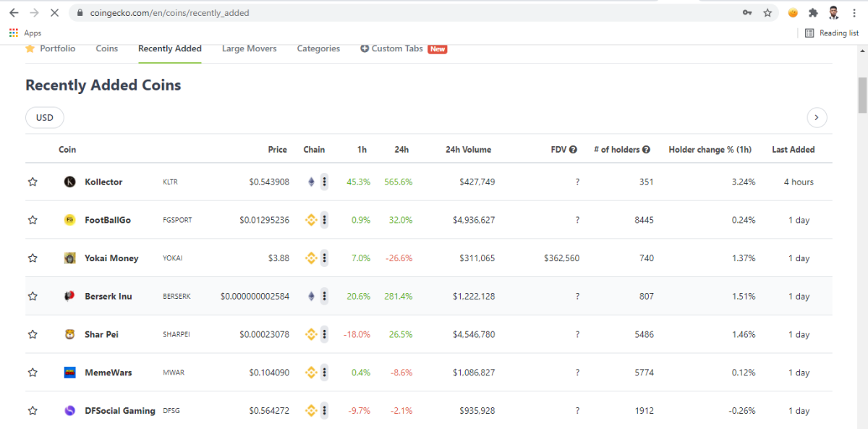
Task: Open chain options menu for Kollector
Action: click(x=324, y=182)
